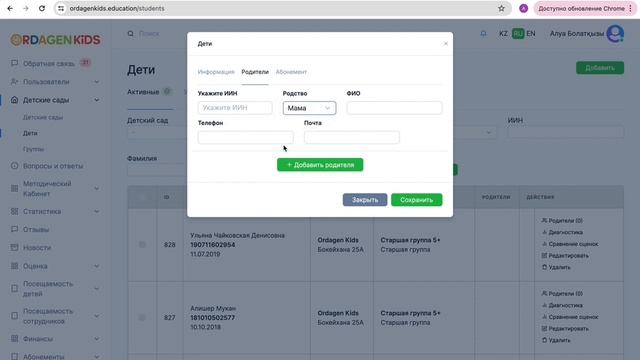
Task: Open Детские сады submenu item
Action: [43, 117]
